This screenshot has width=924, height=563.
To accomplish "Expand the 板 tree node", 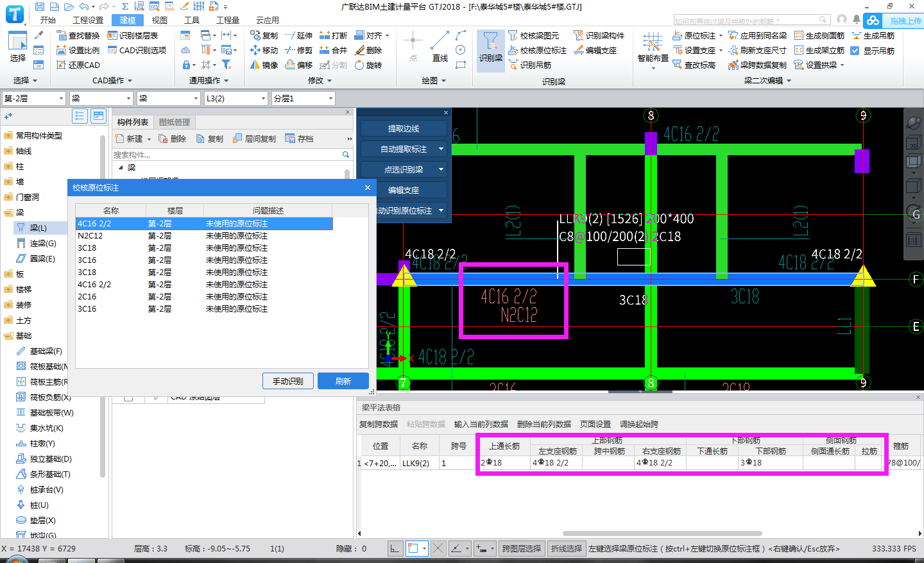I will point(8,274).
